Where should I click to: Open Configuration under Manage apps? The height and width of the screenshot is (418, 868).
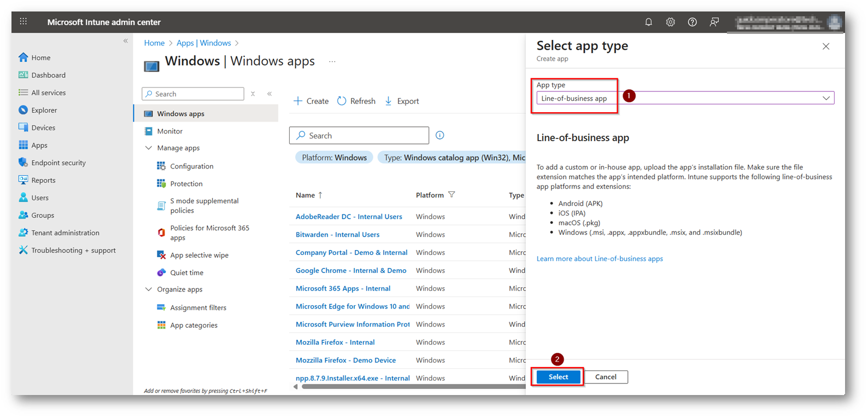point(191,166)
